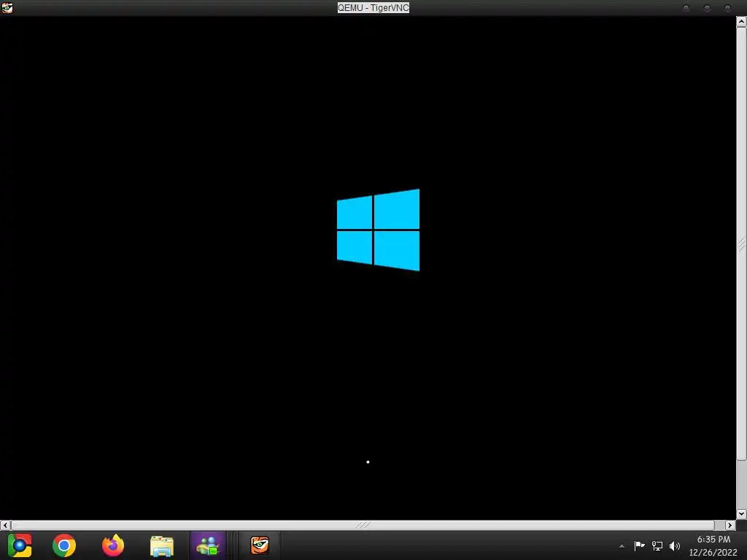747x560 pixels.
Task: Maximize the TigerVNC window
Action: point(707,7)
